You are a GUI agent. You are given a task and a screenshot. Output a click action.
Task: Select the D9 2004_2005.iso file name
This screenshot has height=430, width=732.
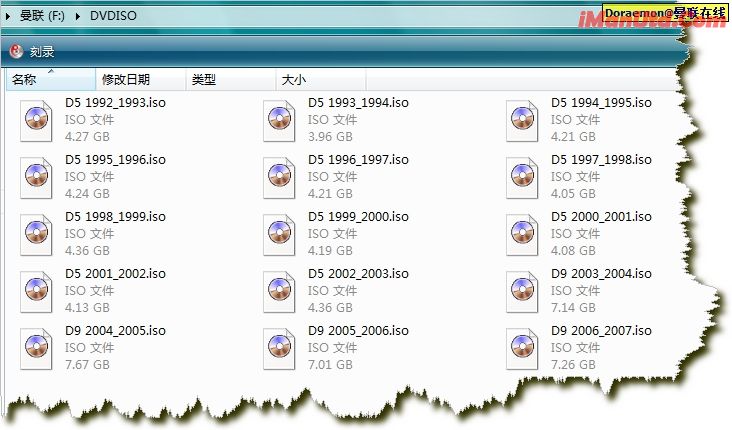pyautogui.click(x=115, y=330)
